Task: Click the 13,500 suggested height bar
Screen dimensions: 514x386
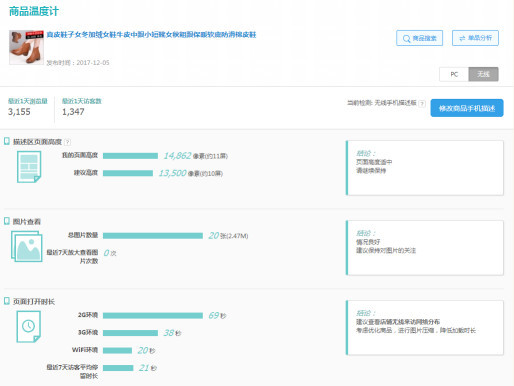Action: click(128, 173)
